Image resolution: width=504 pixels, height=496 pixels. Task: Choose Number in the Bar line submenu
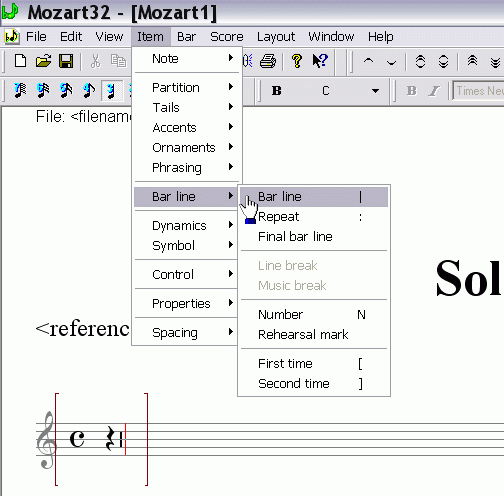(314, 315)
